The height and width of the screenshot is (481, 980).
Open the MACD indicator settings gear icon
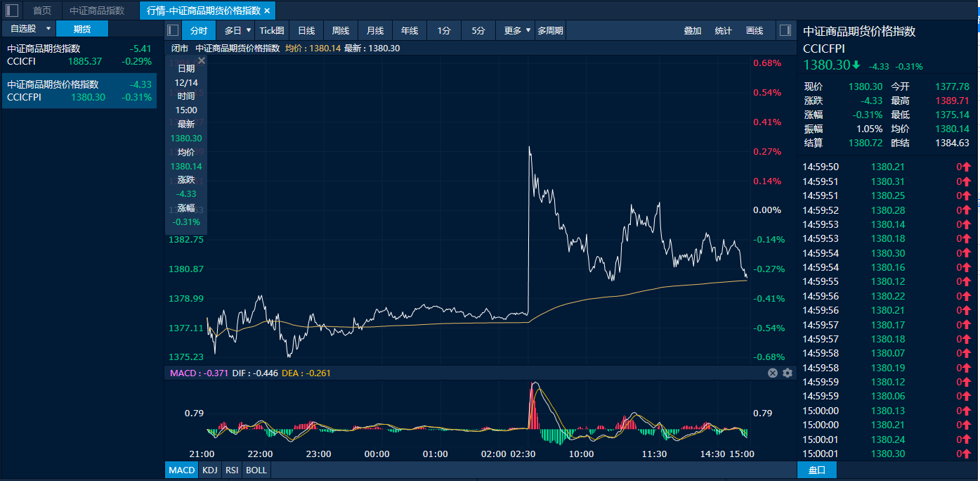click(786, 373)
